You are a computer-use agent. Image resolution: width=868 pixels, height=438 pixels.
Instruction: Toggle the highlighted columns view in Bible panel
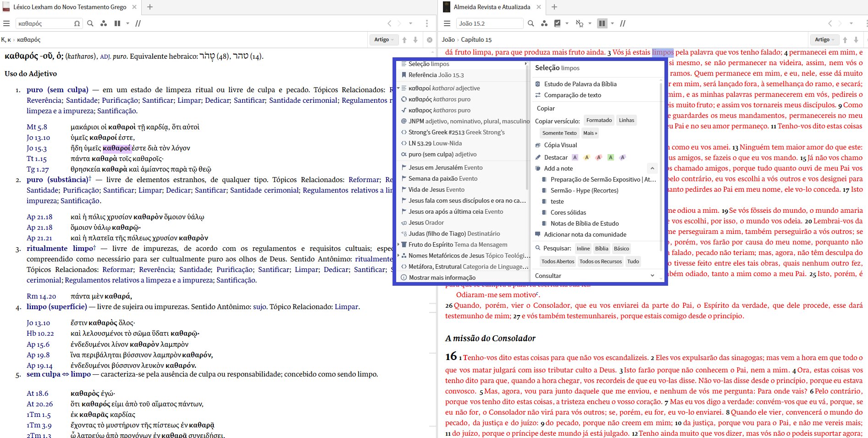(x=602, y=23)
